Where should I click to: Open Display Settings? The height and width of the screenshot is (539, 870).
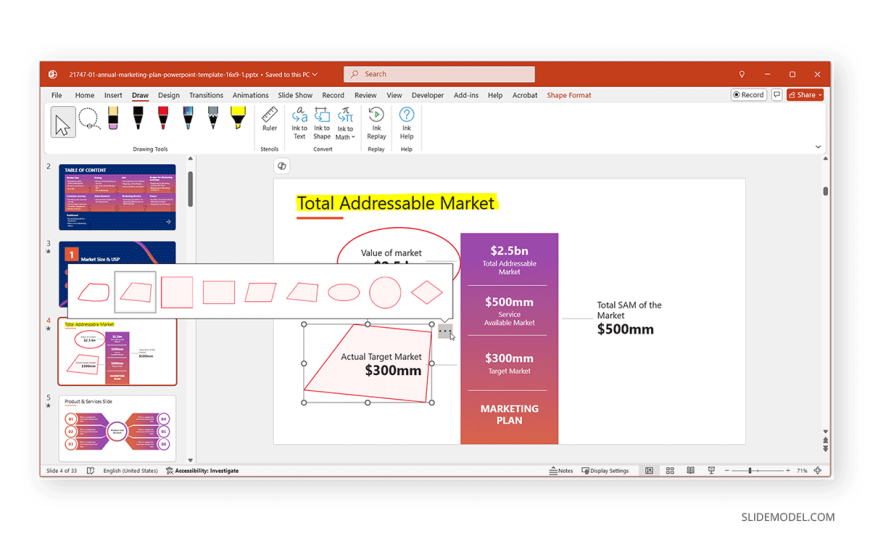tap(605, 471)
